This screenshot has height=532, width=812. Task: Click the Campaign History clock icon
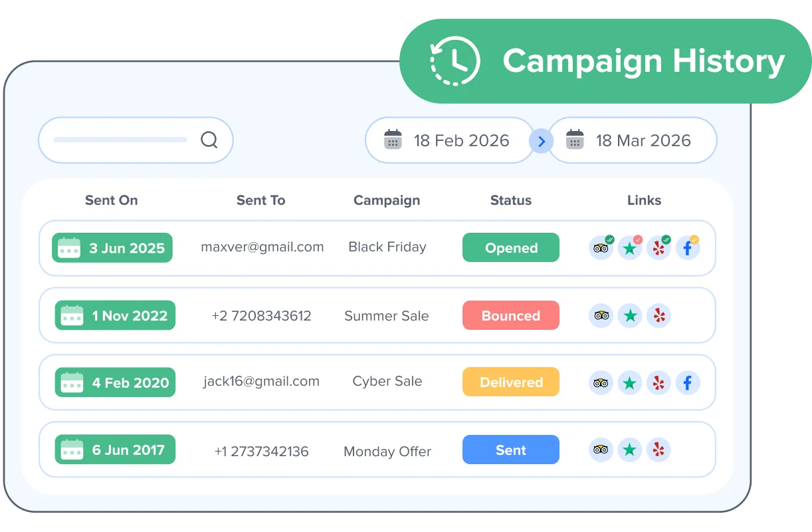click(x=455, y=61)
